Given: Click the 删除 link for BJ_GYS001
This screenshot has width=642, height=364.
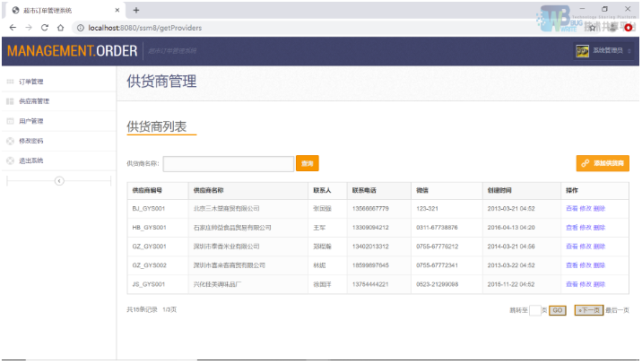Looking at the screenshot, I should 599,208.
